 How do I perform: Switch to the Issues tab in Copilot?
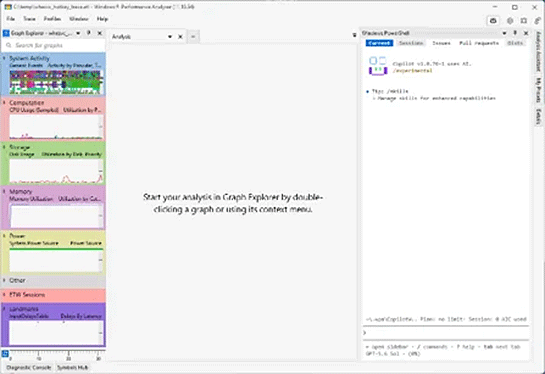coord(441,43)
